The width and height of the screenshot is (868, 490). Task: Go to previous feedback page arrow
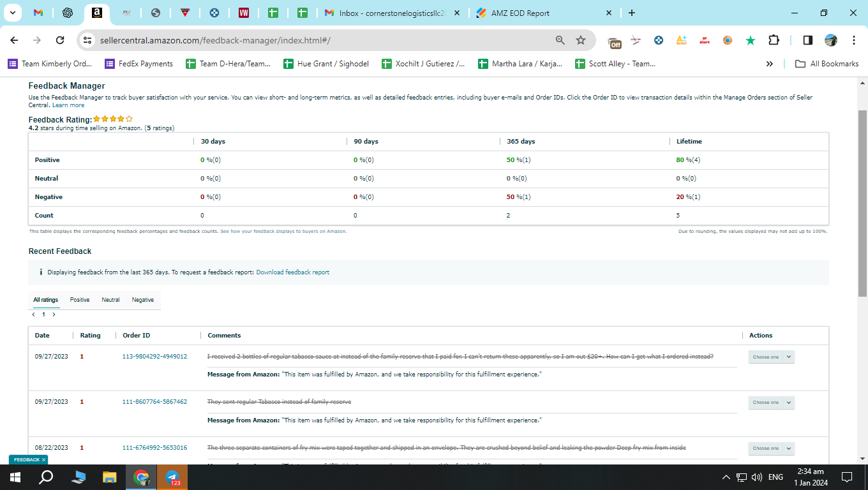[34, 315]
